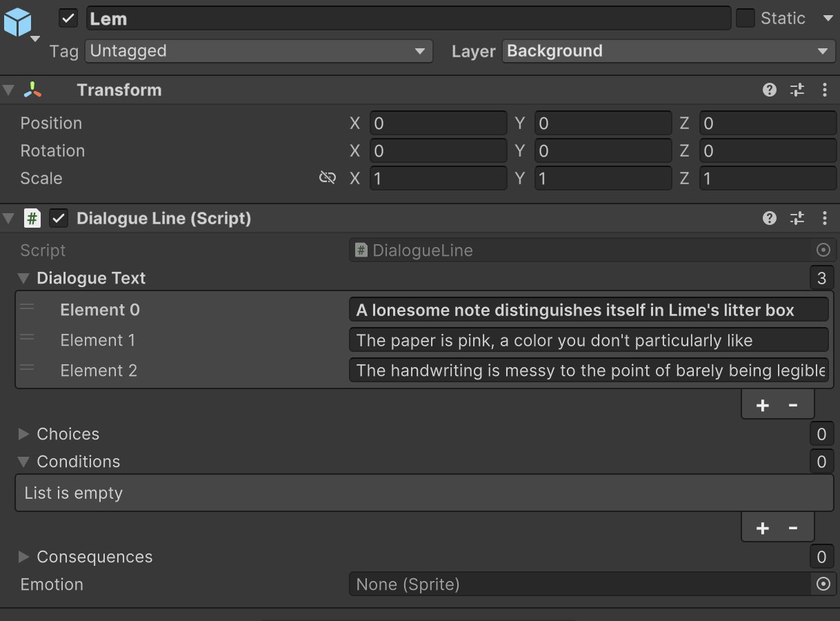840x621 pixels.
Task: Click the GameObject cube icon
Action: tap(18, 22)
